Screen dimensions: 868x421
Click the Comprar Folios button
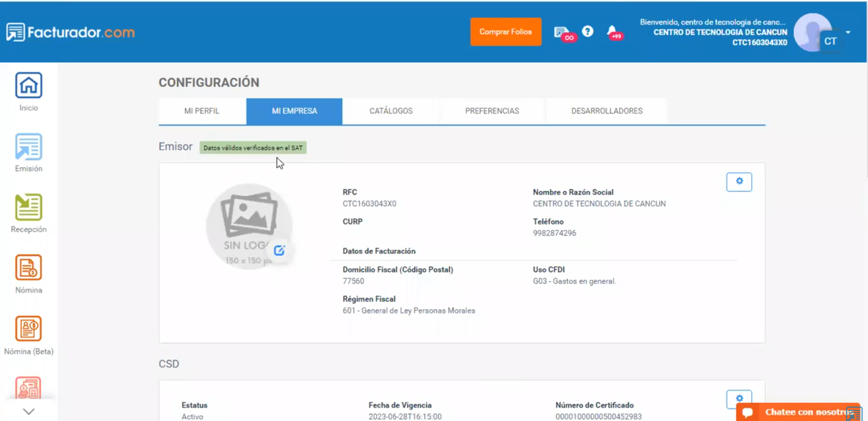pyautogui.click(x=505, y=31)
